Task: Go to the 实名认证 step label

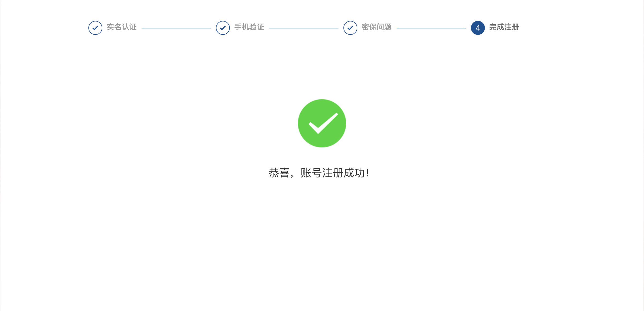Action: [x=122, y=27]
